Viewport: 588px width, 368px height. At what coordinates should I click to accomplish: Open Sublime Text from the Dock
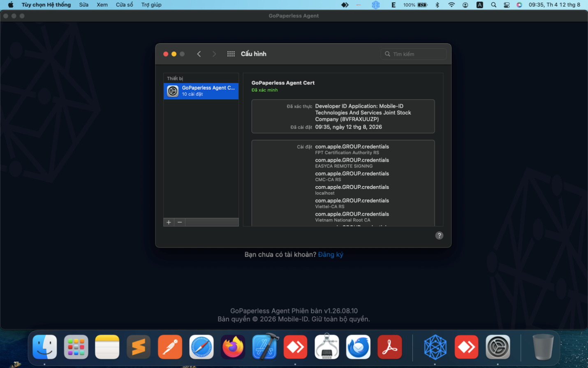pos(139,347)
